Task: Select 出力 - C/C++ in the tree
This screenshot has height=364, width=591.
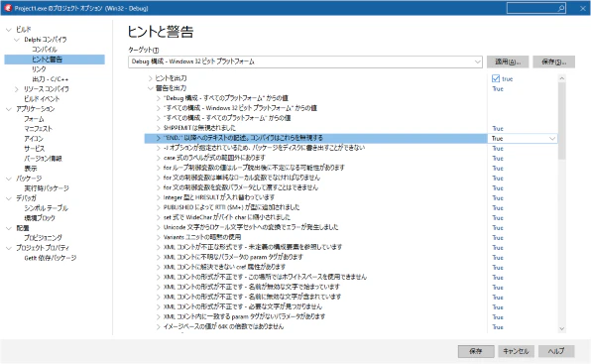Action: pos(51,79)
